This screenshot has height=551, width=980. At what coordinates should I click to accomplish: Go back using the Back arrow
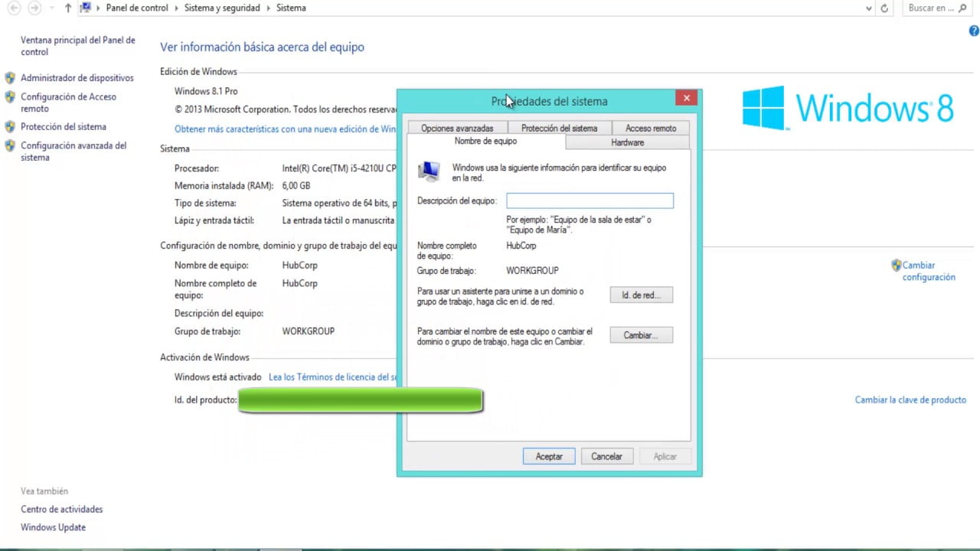[x=14, y=8]
